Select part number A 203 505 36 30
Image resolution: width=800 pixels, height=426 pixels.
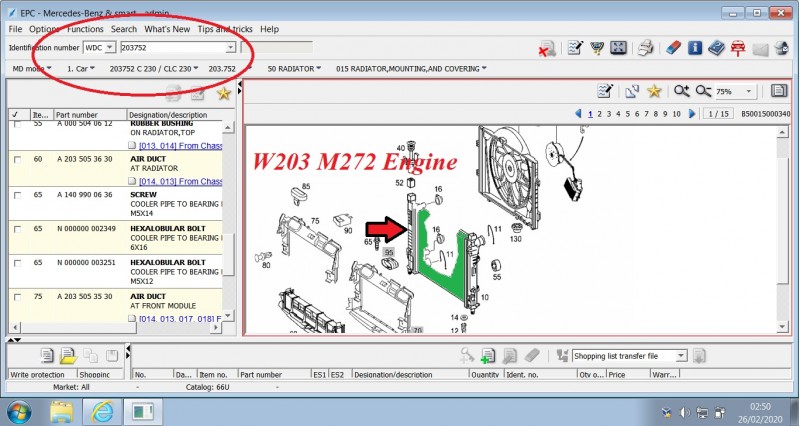click(85, 159)
